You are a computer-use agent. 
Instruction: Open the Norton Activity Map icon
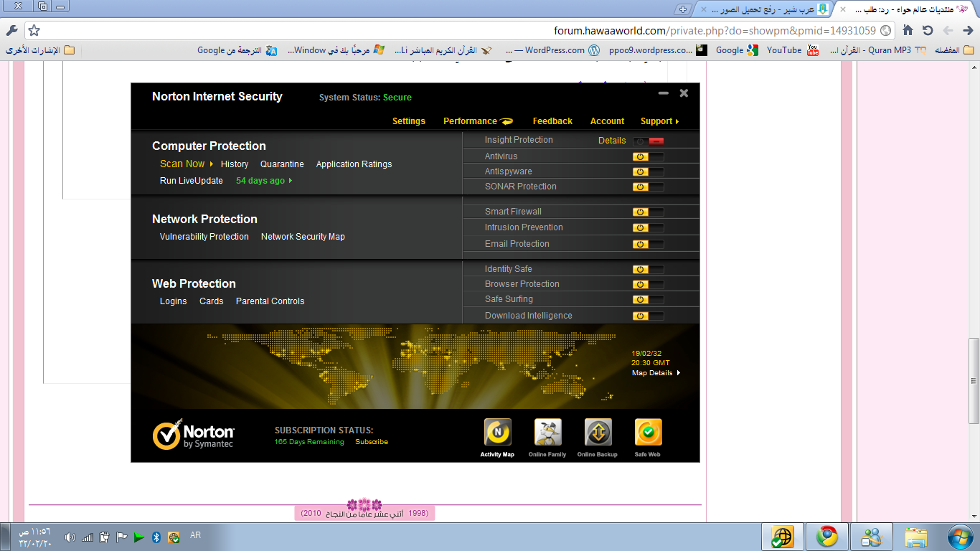pyautogui.click(x=497, y=433)
